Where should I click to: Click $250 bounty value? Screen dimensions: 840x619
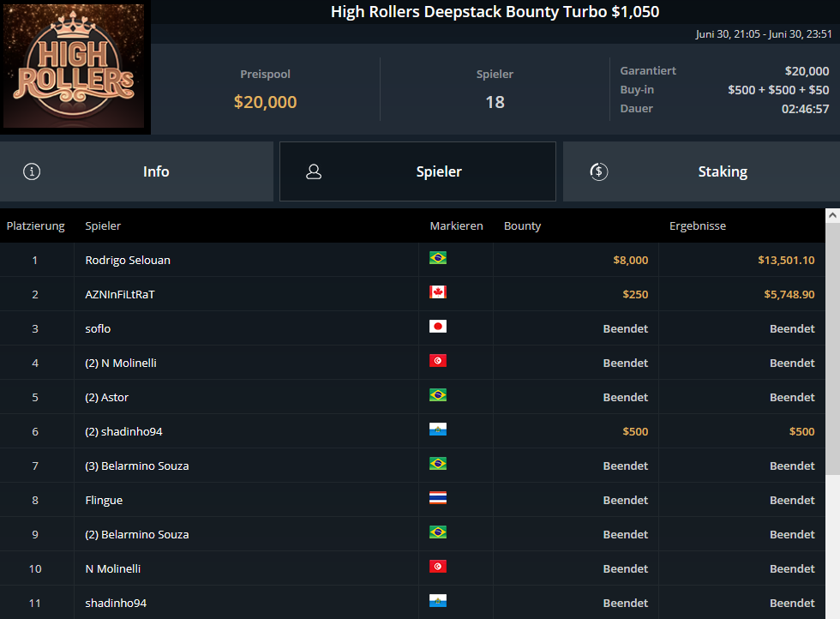click(x=635, y=294)
